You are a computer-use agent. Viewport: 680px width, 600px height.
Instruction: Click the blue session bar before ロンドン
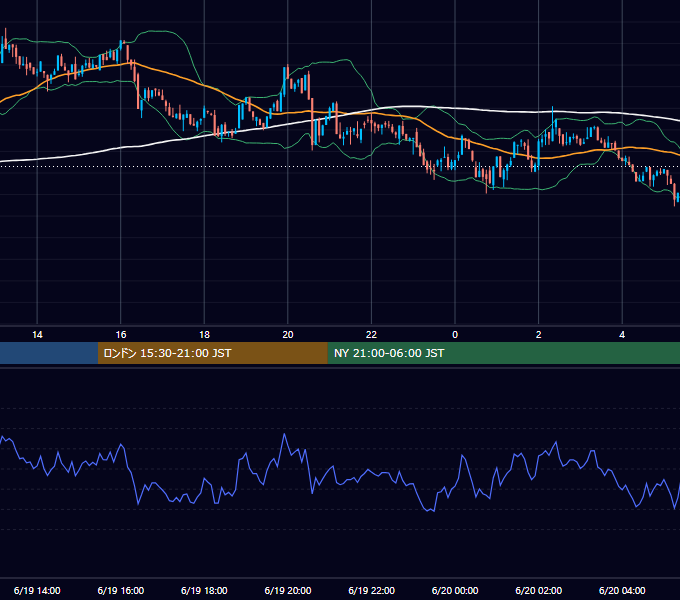[x=49, y=353]
